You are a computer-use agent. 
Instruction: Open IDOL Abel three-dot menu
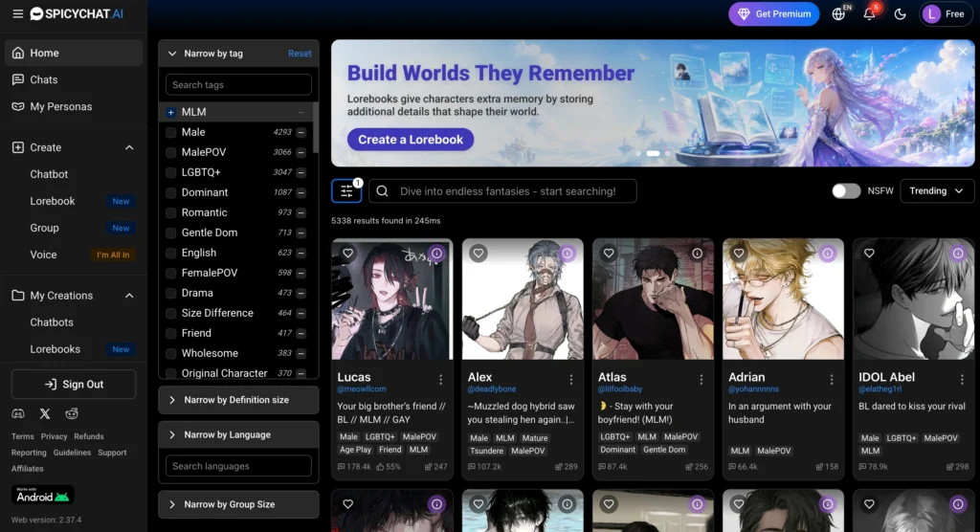tap(962, 380)
